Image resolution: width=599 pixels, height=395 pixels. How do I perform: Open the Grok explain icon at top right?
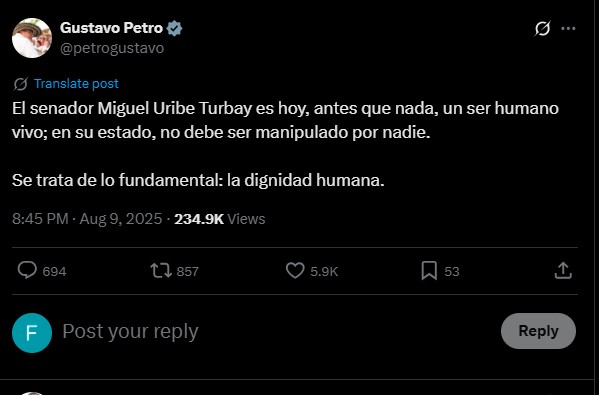tap(542, 29)
